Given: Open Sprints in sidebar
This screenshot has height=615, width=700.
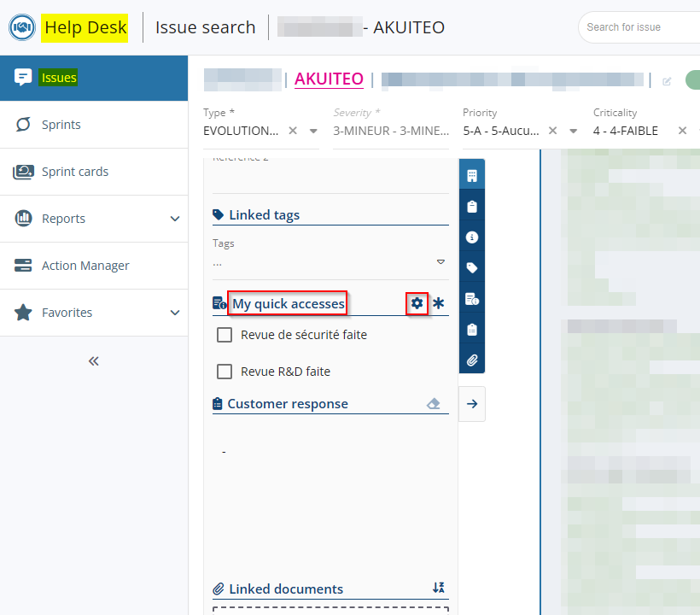Looking at the screenshot, I should pos(61,125).
